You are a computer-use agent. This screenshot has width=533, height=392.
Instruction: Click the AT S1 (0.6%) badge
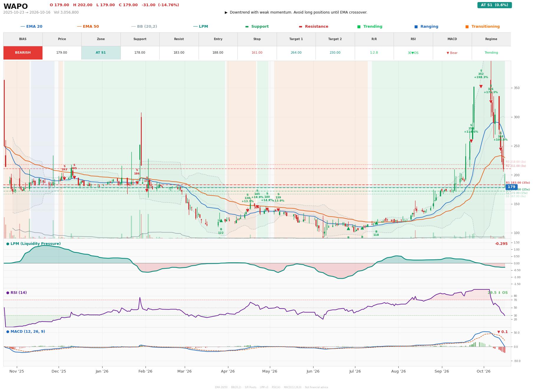tap(494, 5)
